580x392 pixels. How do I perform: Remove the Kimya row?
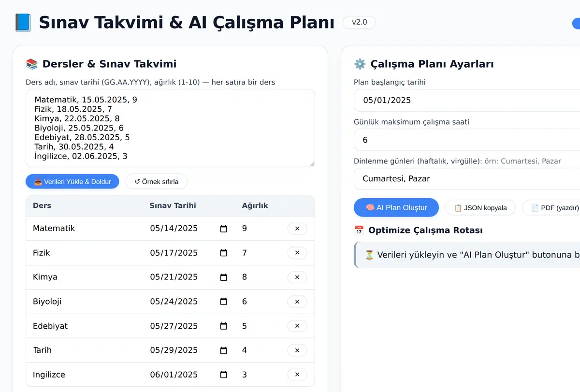click(x=297, y=277)
